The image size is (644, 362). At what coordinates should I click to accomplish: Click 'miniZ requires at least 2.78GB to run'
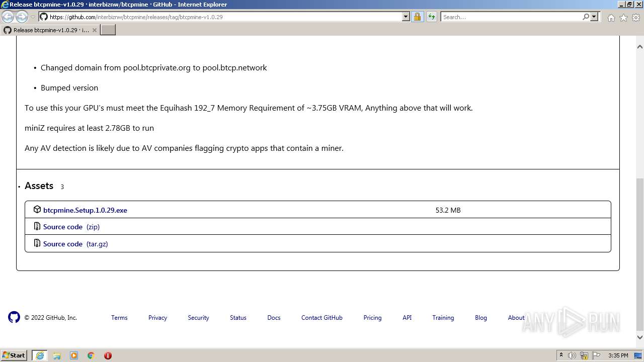pyautogui.click(x=89, y=128)
